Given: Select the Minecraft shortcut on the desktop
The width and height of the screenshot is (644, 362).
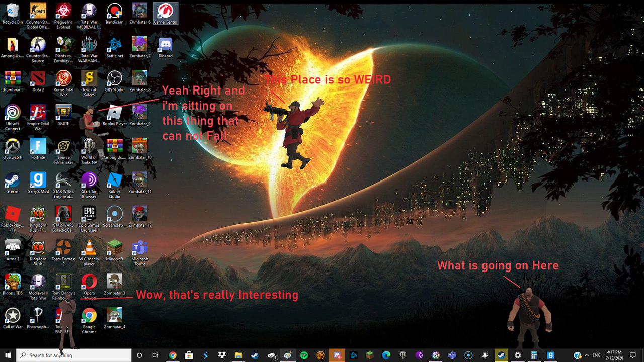Looking at the screenshot, I should coord(115,250).
